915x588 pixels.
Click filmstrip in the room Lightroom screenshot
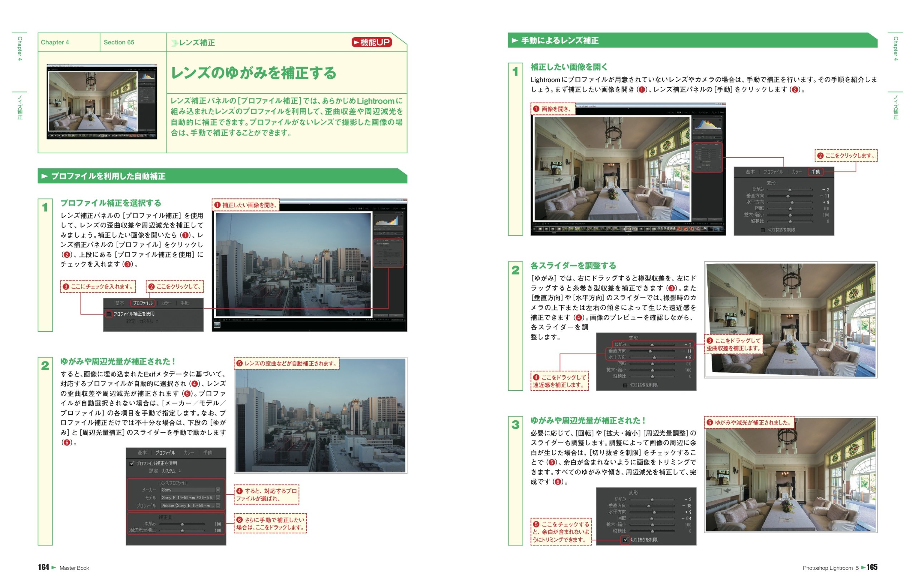[x=628, y=229]
